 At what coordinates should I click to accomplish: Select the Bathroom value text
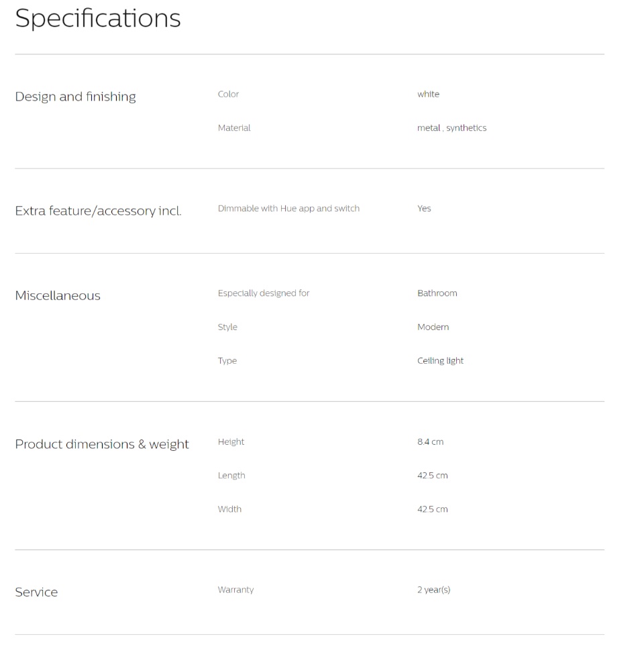click(x=437, y=293)
